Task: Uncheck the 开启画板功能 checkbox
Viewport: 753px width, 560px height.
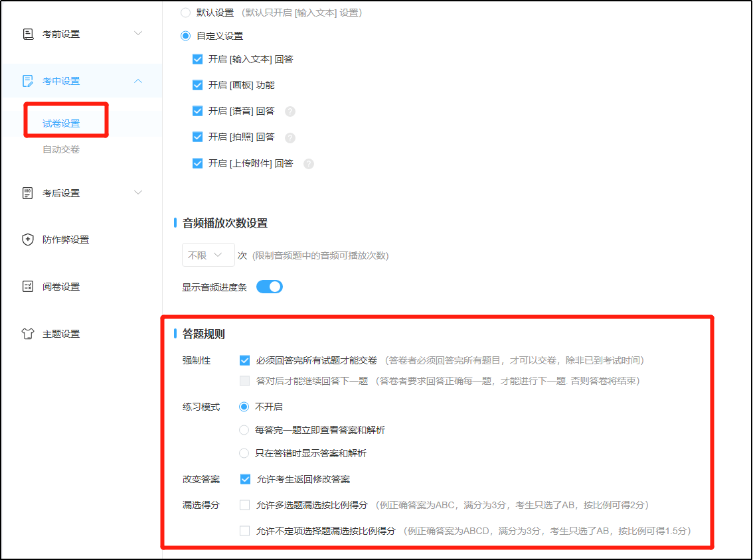Action: 197,85
